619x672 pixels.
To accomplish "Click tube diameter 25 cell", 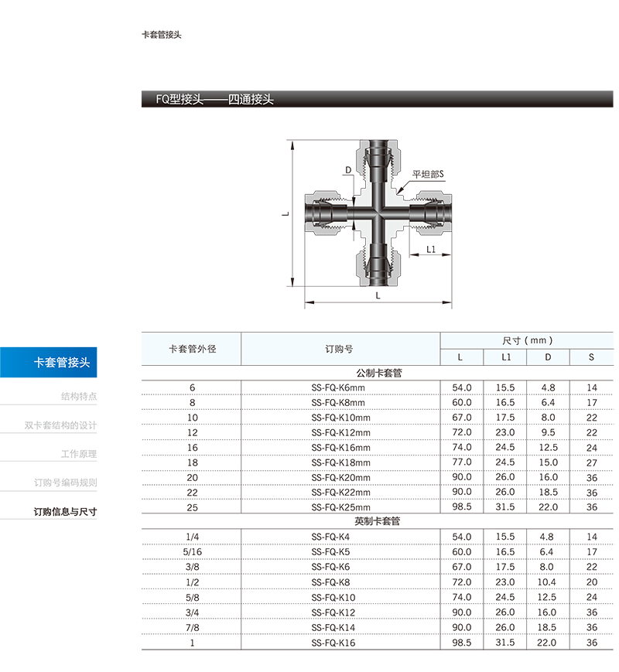I will (x=192, y=507).
